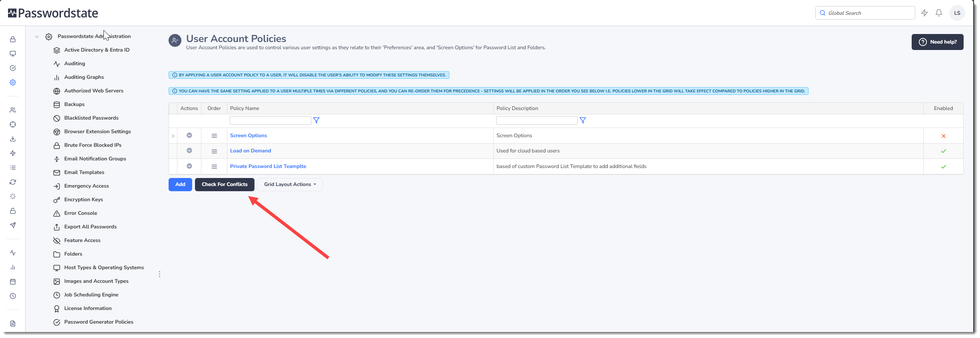Click the list icon in left sidebar
This screenshot has height=338, width=980.
tap(13, 168)
